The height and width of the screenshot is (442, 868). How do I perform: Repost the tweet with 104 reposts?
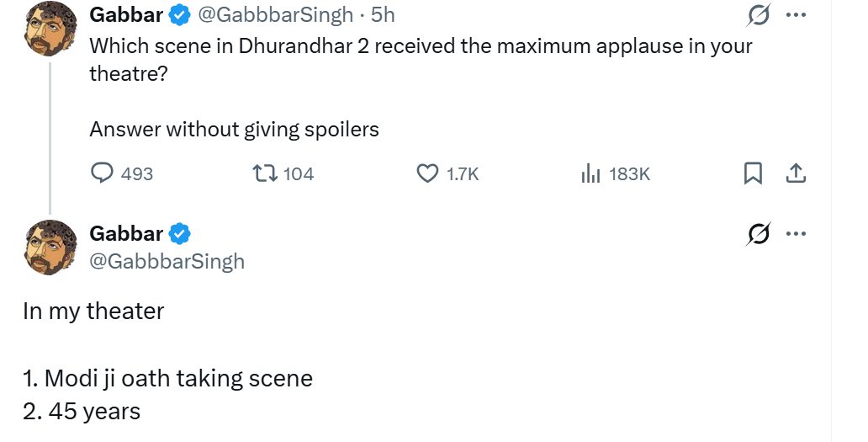[264, 173]
